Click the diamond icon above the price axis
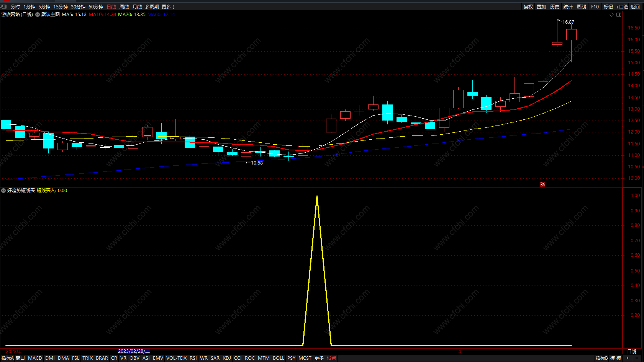 coord(611,15)
